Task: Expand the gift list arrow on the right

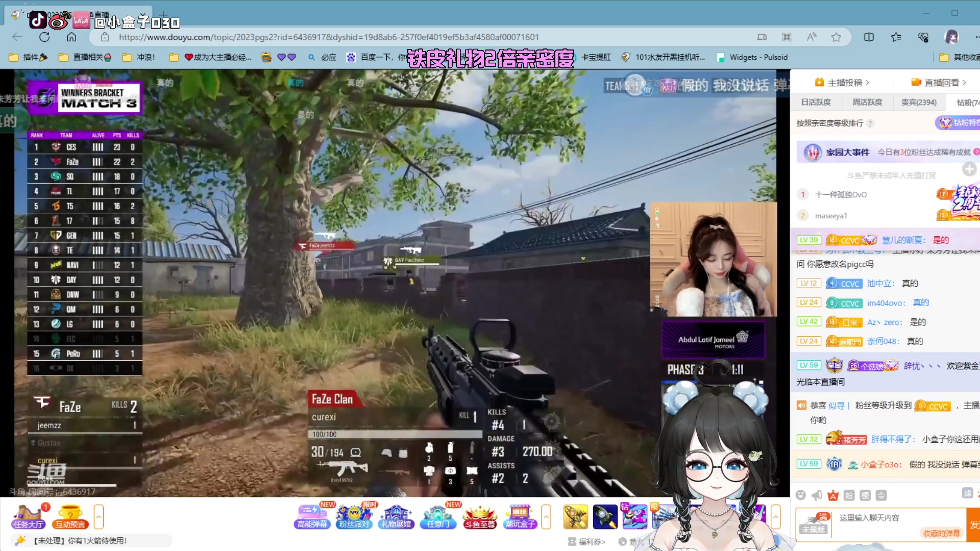Action: [775, 517]
